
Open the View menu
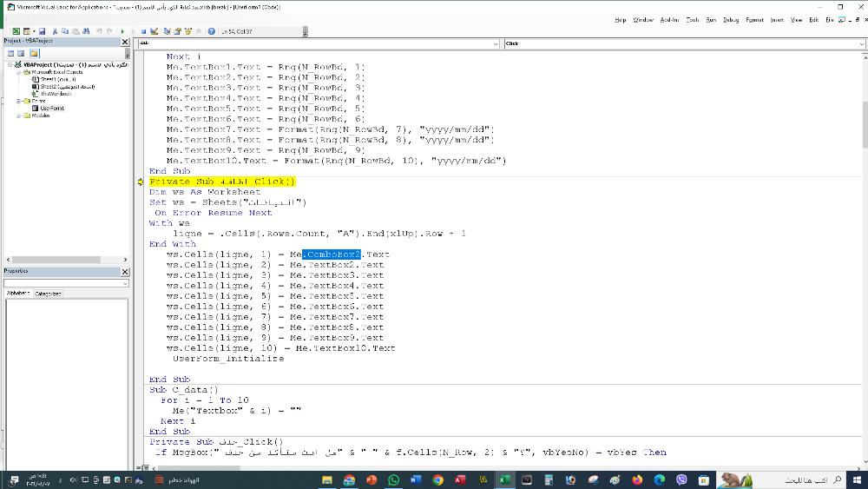797,20
